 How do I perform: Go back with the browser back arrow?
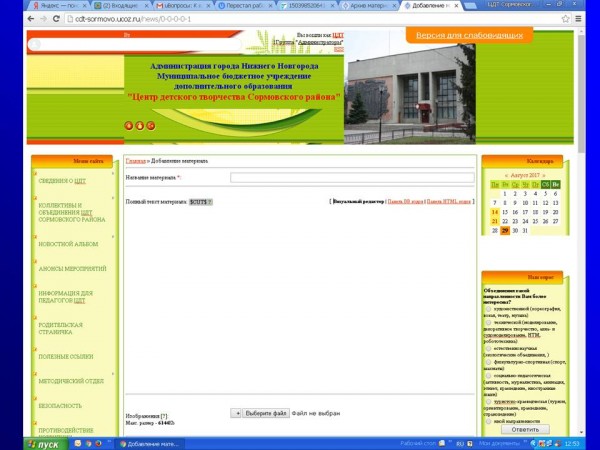(x=31, y=19)
